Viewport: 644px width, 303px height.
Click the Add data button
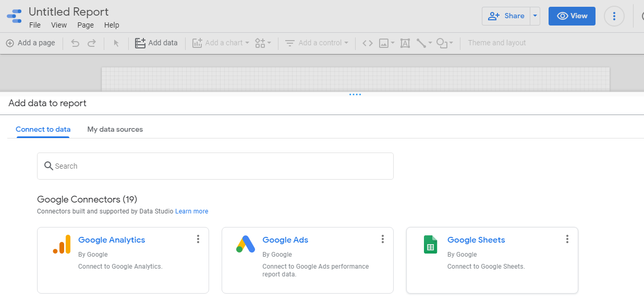(156, 43)
